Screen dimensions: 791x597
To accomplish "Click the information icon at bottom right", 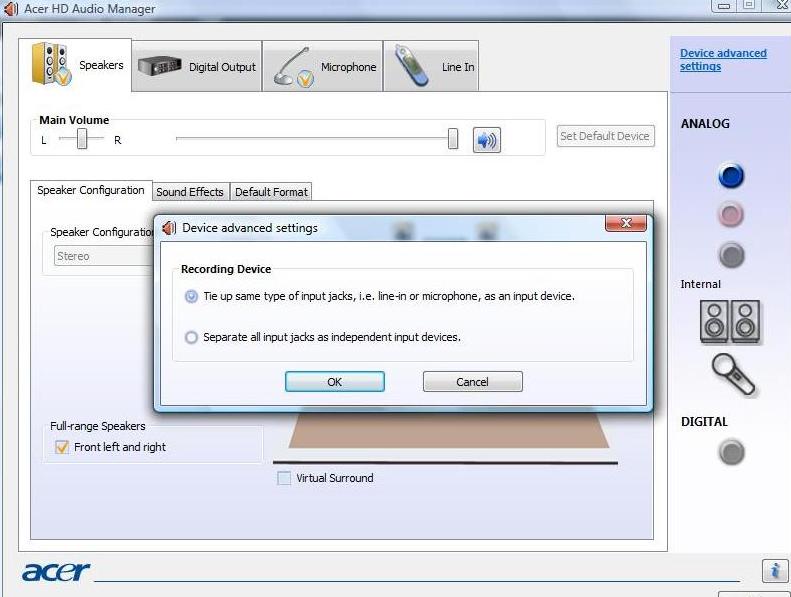I will (x=774, y=571).
